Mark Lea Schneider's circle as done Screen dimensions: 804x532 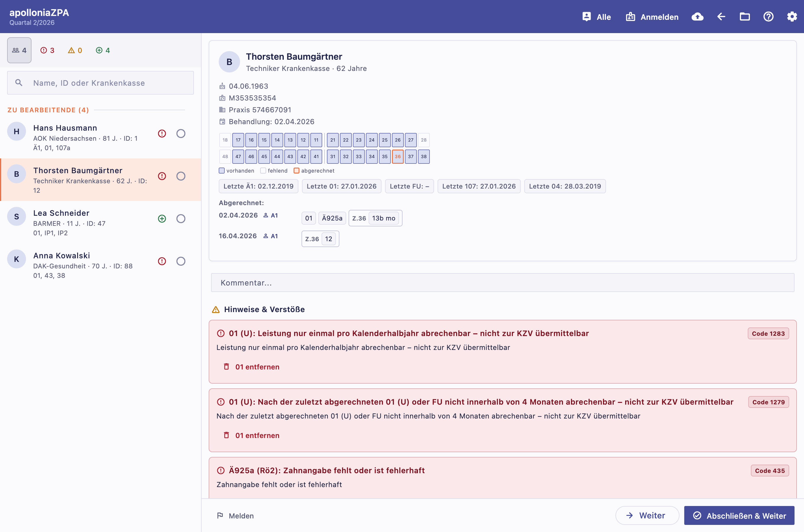point(181,218)
